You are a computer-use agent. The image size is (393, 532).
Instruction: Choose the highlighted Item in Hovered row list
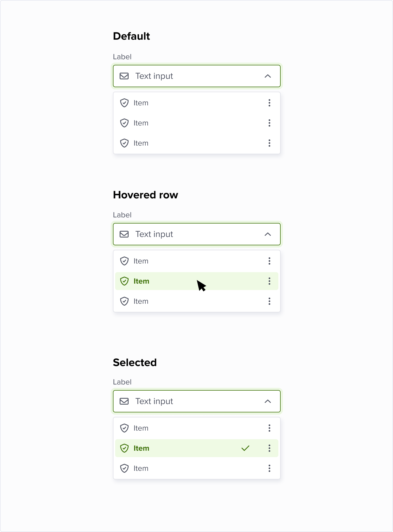141,281
